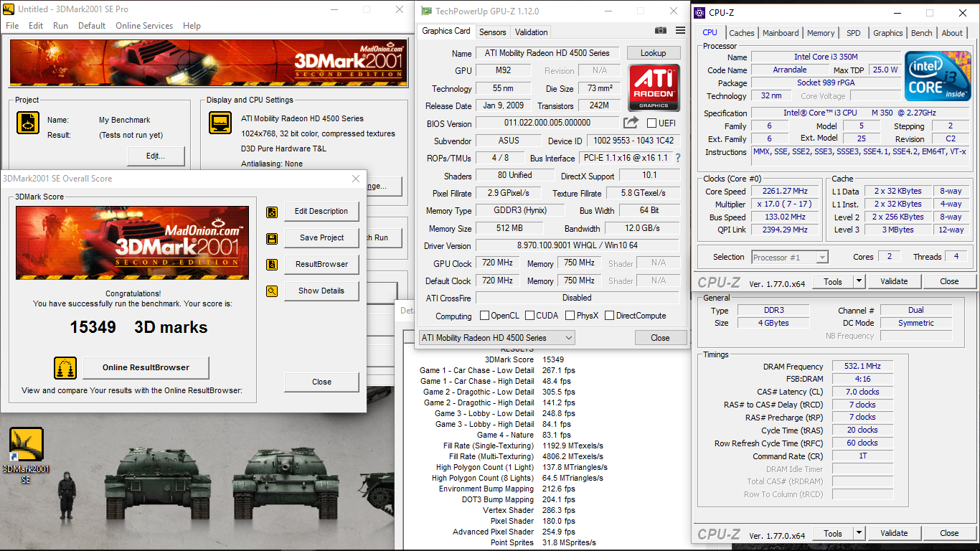Open the 3DMark2001 SE desktop shortcut
980x551 pixels.
(27, 456)
